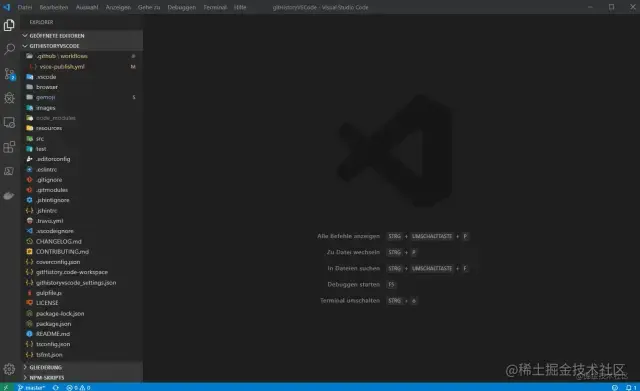Viewport: 640px width, 391px height.
Task: Open the .eslintrc file
Action: click(82, 169)
